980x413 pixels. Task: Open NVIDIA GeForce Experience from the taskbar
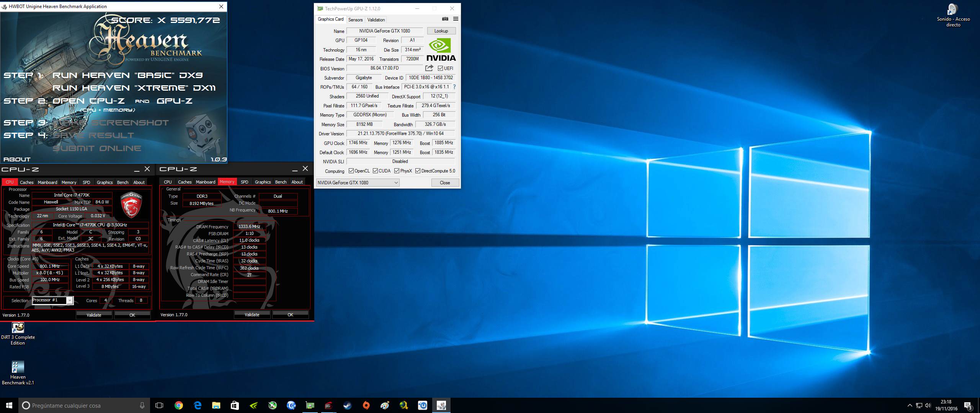pos(253,405)
